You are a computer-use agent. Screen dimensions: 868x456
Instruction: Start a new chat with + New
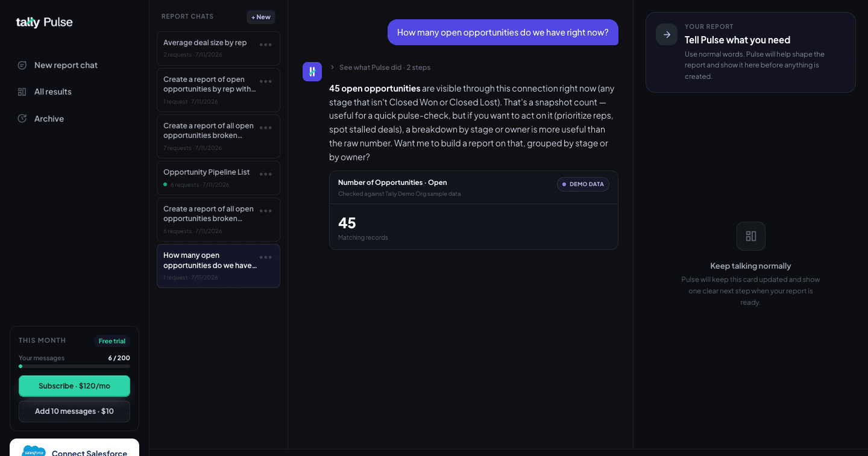261,17
